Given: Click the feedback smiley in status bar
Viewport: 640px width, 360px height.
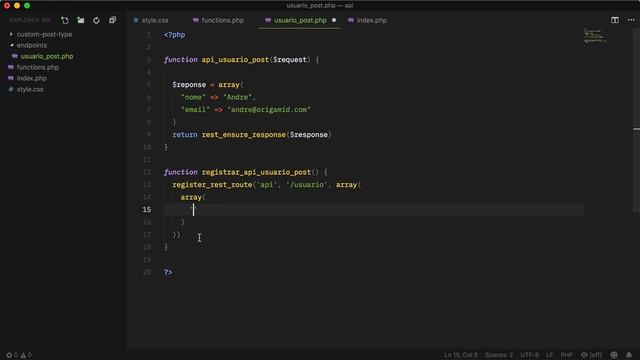Looking at the screenshot, I should click(614, 355).
